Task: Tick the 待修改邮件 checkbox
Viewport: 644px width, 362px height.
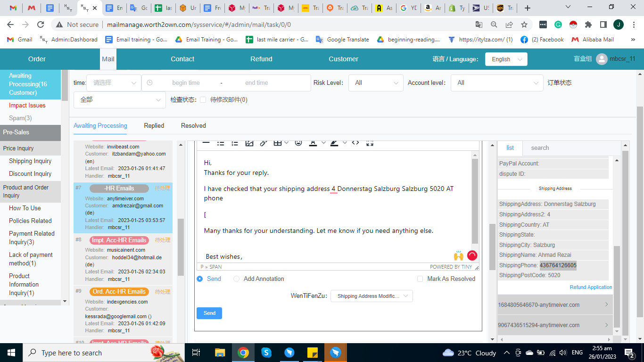Action: coord(203,100)
